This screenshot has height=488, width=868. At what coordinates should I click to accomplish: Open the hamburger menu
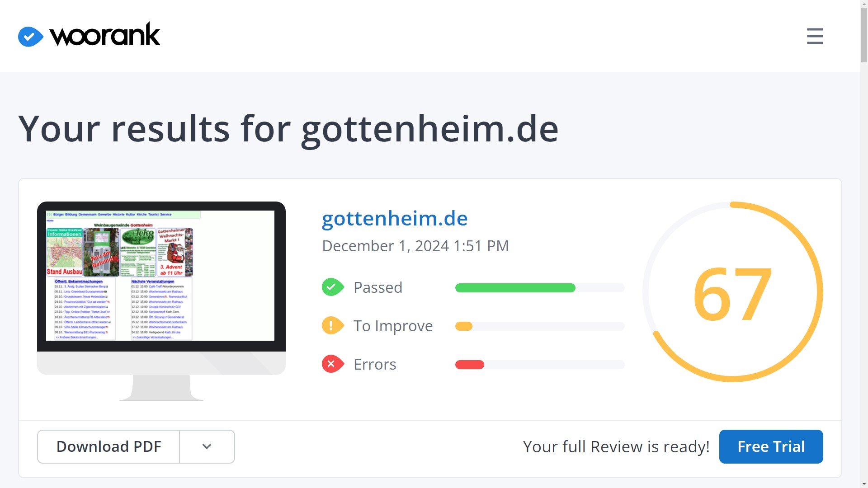tap(815, 36)
